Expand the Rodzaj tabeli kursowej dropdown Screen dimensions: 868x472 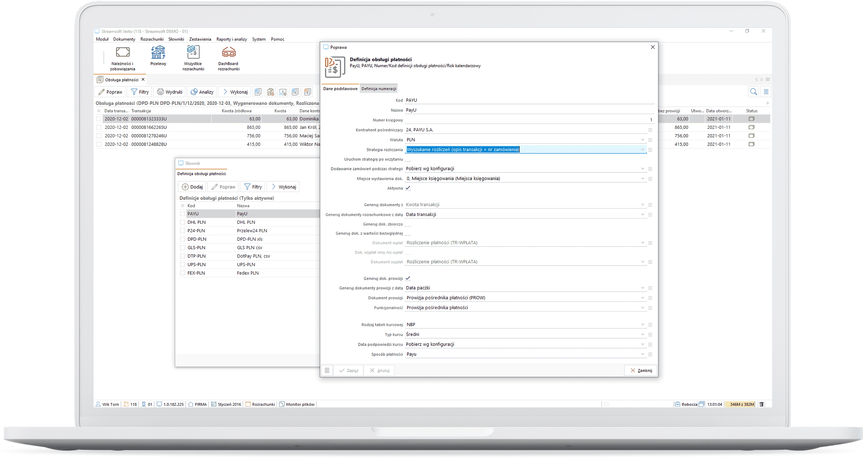pyautogui.click(x=643, y=325)
